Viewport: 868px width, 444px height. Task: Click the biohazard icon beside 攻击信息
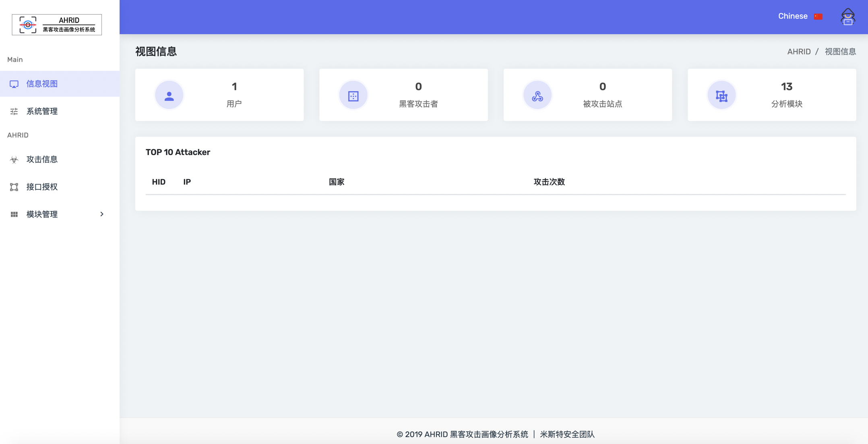[14, 160]
